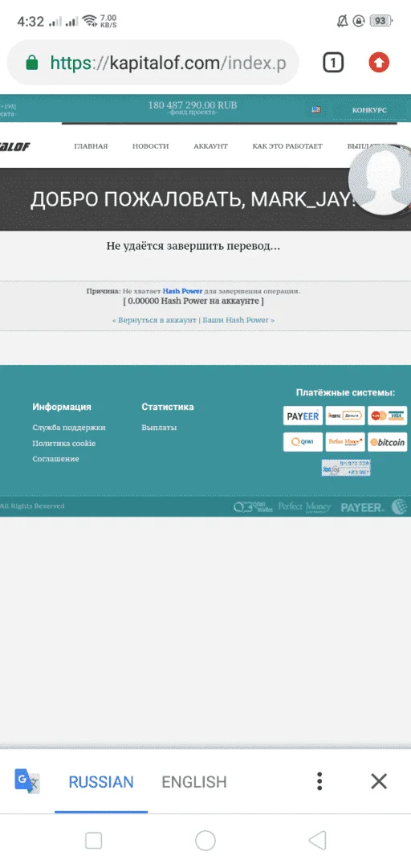The height and width of the screenshot is (868, 411).
Task: Switch site language via US flag icon
Action: (x=315, y=109)
